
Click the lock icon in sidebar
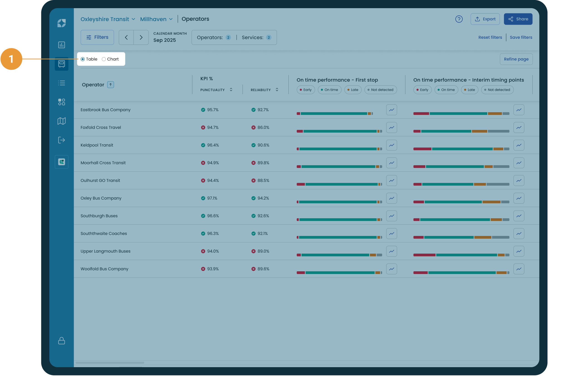[x=61, y=341]
